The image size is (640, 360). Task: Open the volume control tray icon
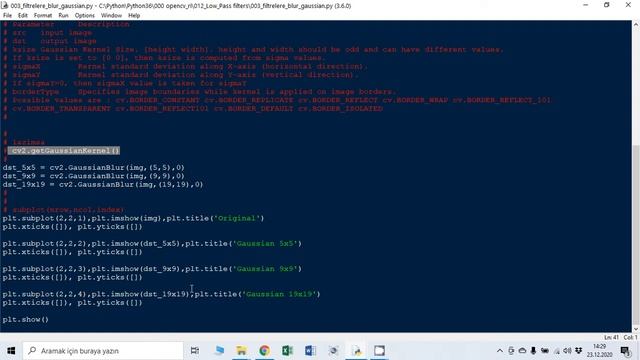tap(567, 351)
